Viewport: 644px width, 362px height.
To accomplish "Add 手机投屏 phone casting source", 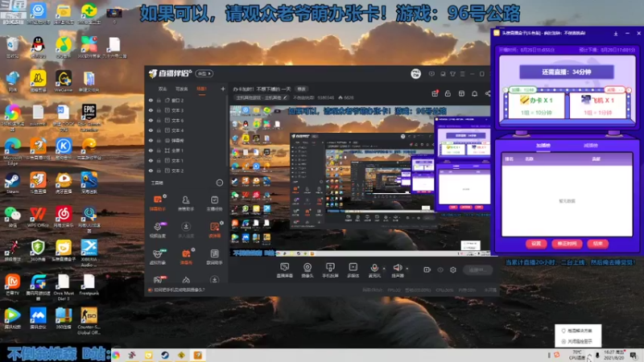I will (330, 270).
